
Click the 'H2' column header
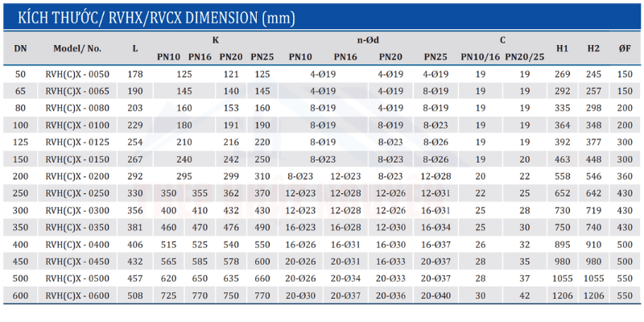click(x=593, y=48)
